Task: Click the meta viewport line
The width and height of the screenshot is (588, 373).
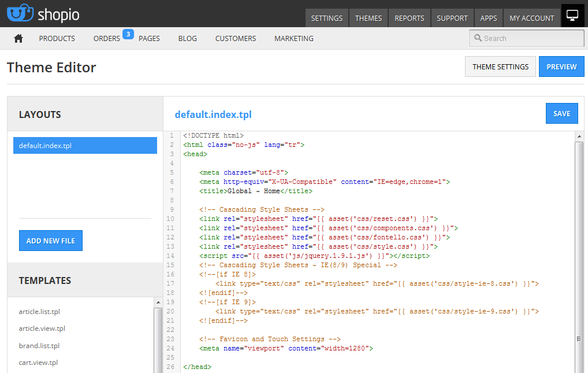Action: click(x=286, y=349)
